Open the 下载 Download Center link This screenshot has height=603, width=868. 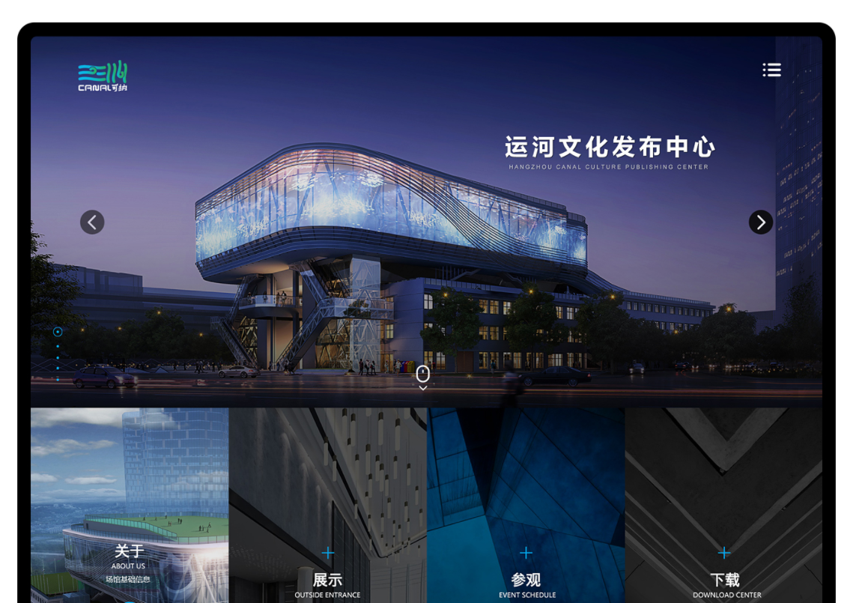pos(724,581)
